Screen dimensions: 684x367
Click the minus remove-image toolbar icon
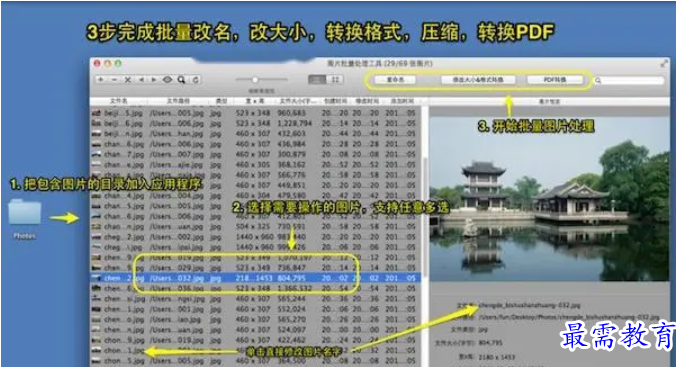point(114,80)
